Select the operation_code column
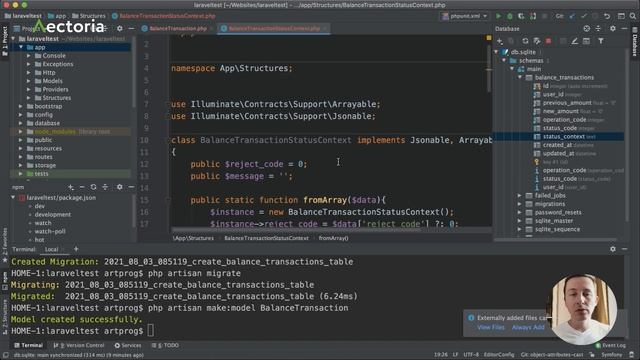This screenshot has width=640, height=360. point(564,120)
